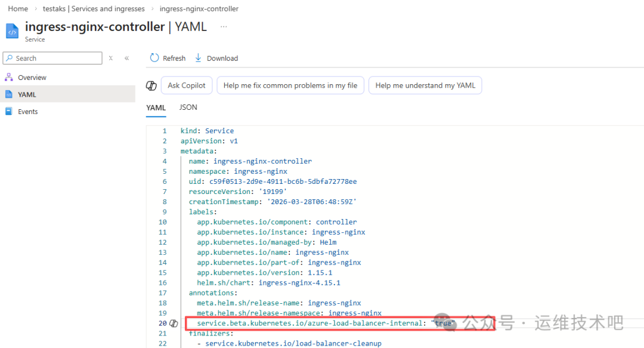The height and width of the screenshot is (348, 644).
Task: Open the ellipsis menu next to the page title
Action: (x=224, y=26)
